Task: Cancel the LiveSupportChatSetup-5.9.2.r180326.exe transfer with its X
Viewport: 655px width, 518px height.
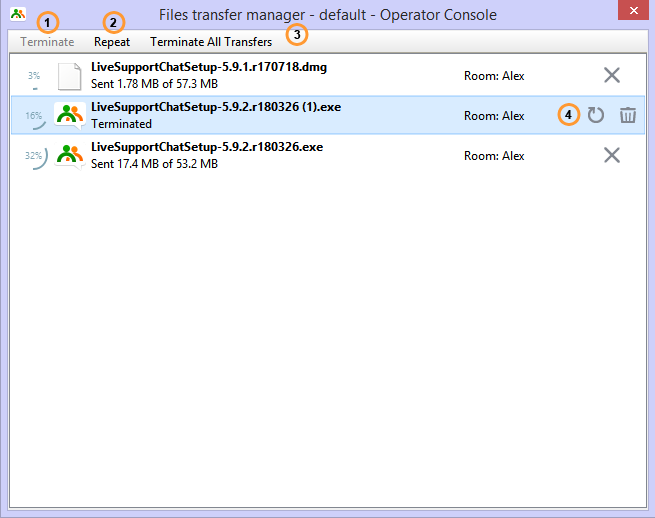Action: coord(612,155)
